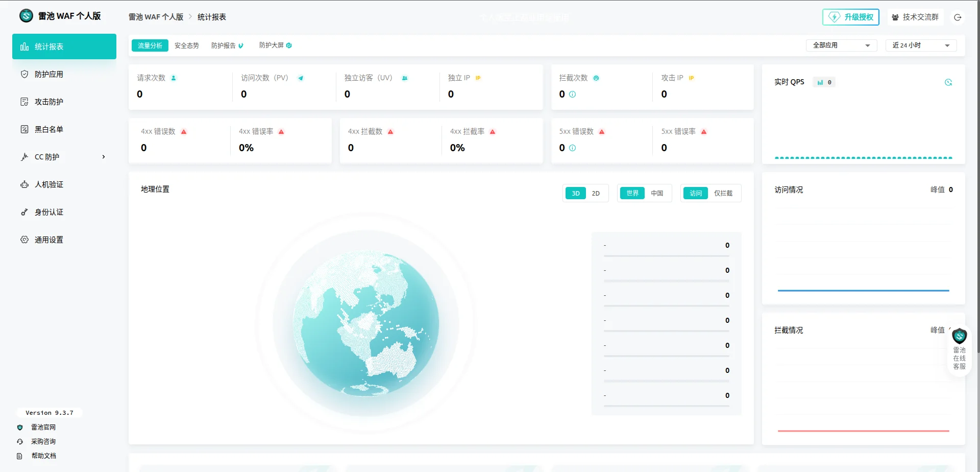Click the SafeLine WAF logo icon

click(x=26, y=16)
